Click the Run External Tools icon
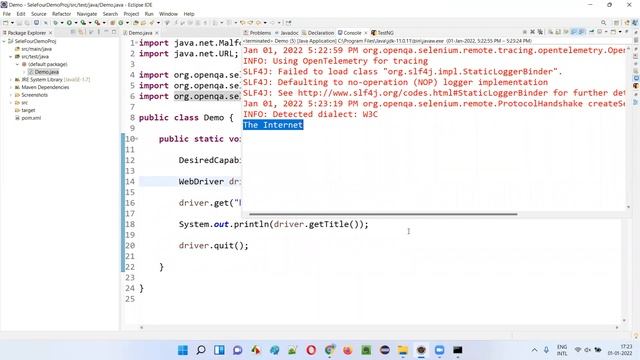 point(97,23)
